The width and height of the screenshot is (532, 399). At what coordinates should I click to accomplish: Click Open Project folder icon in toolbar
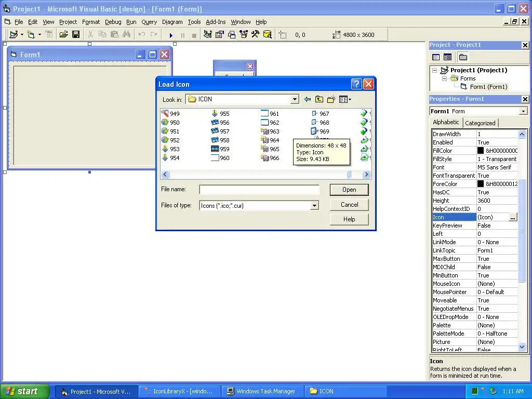pos(63,35)
